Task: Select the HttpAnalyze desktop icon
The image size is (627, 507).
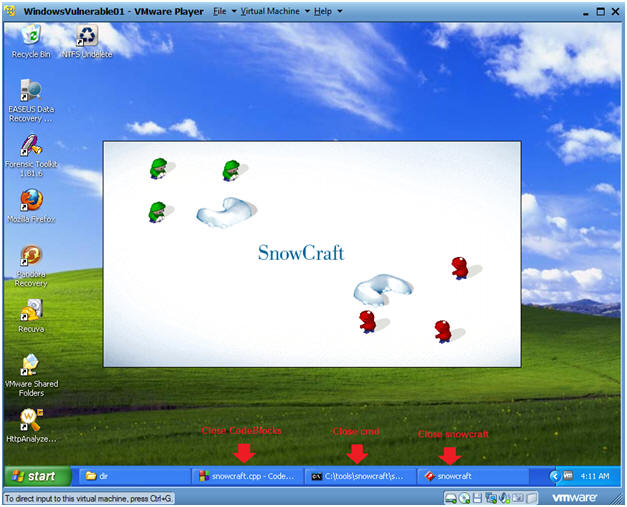Action: click(31, 425)
